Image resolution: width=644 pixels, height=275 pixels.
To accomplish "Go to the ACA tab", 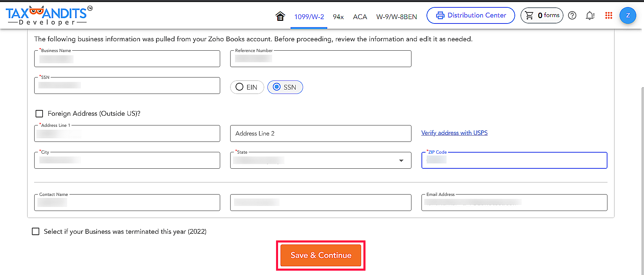I will coord(360,17).
